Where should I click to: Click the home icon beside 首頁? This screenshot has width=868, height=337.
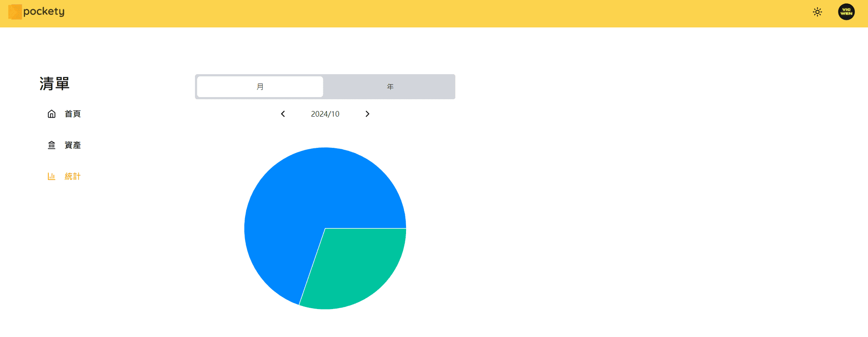[x=52, y=114]
